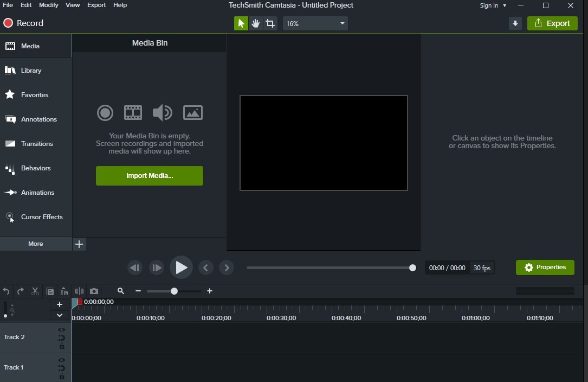Expand the timeline chevron-down options
This screenshot has height=382, width=588.
[59, 315]
